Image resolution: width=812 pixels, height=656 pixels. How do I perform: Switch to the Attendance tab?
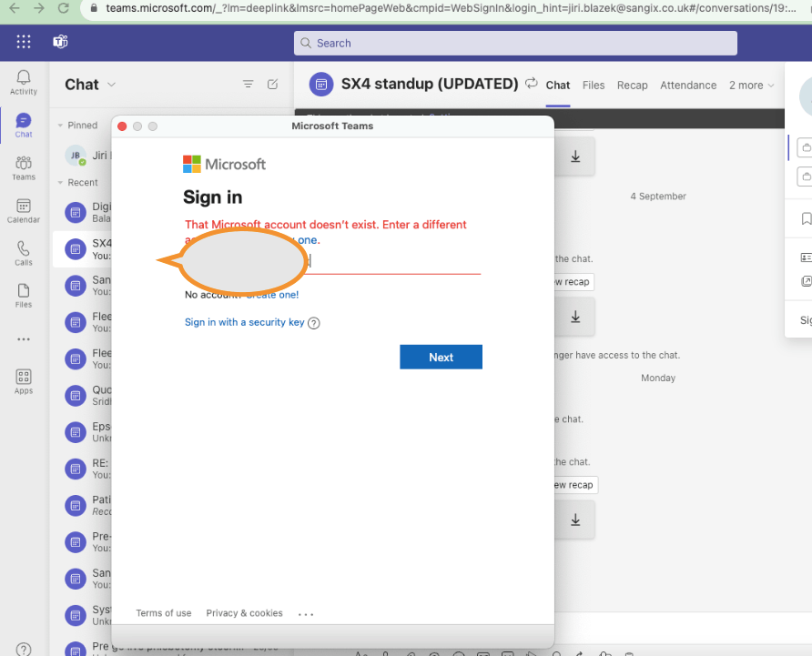click(688, 86)
